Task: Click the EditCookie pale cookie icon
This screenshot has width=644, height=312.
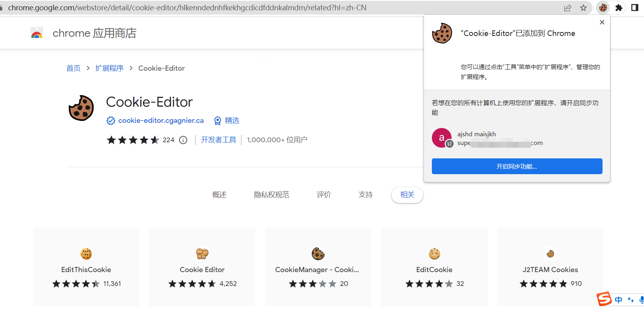Action: pyautogui.click(x=434, y=254)
